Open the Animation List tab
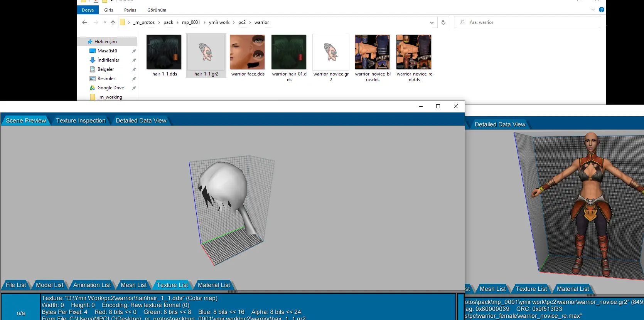644x320 pixels. tap(92, 285)
